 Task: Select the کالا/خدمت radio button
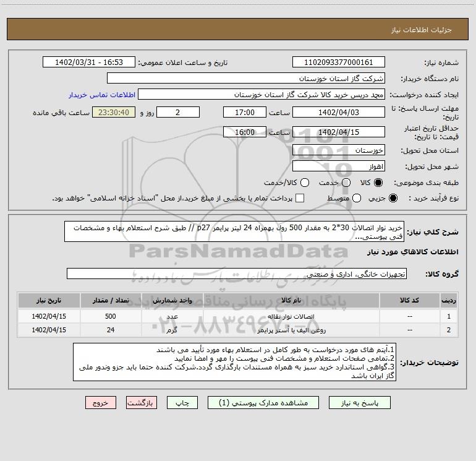point(305,183)
